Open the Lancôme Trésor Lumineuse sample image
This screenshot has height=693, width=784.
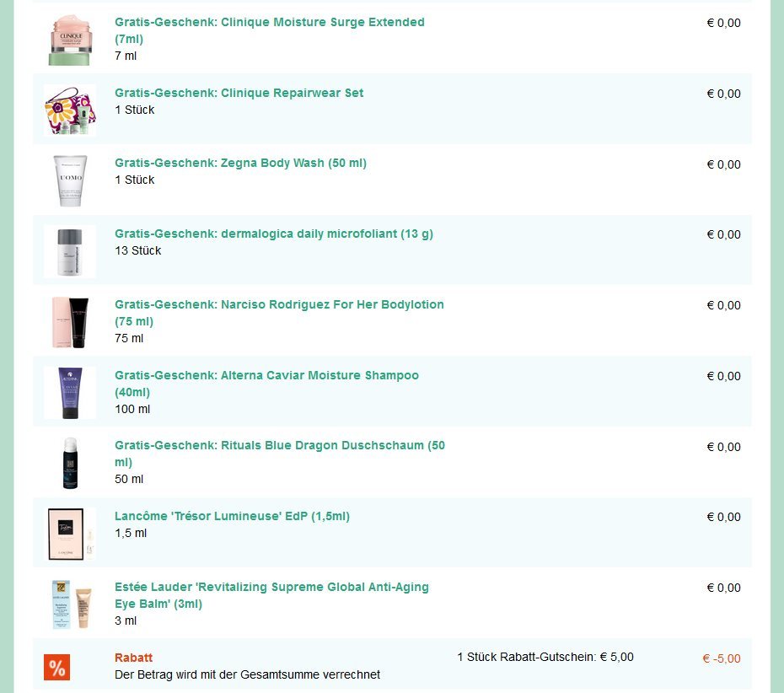(x=69, y=534)
